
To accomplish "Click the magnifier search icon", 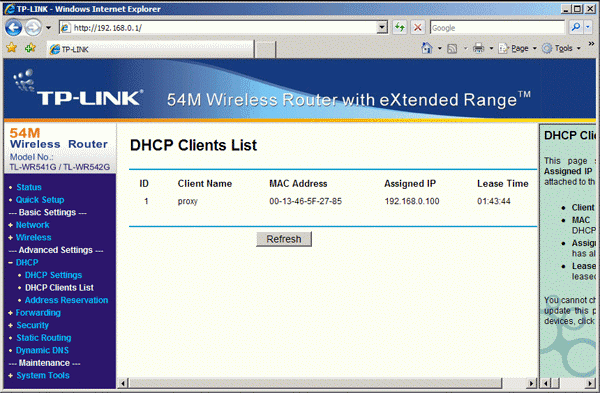I will (x=576, y=27).
